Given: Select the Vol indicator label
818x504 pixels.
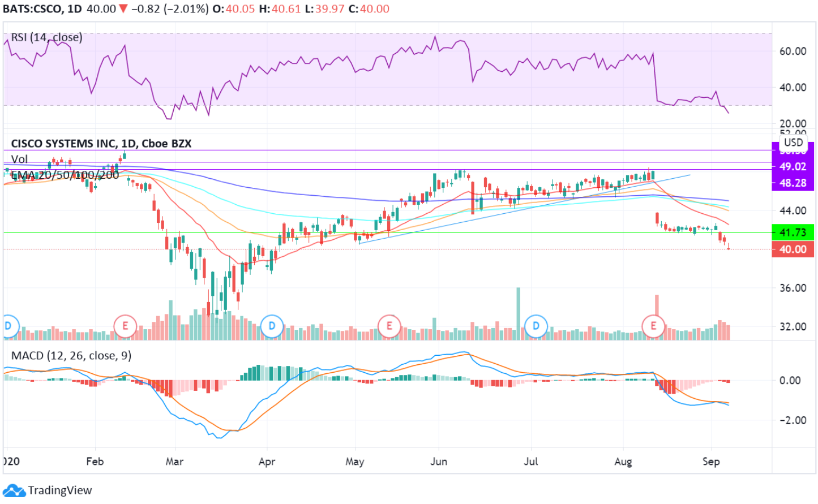Looking at the screenshot, I should [x=19, y=159].
